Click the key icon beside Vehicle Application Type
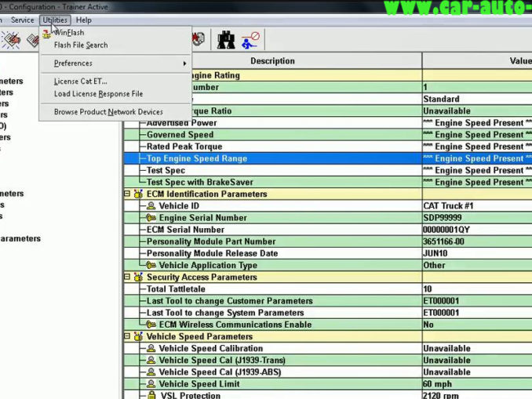The height and width of the screenshot is (399, 532). (151, 265)
